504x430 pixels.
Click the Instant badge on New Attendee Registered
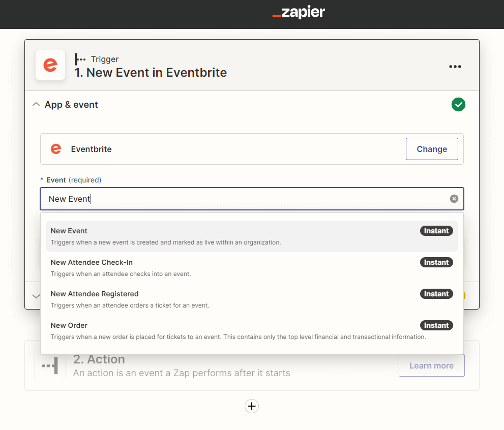tap(436, 294)
